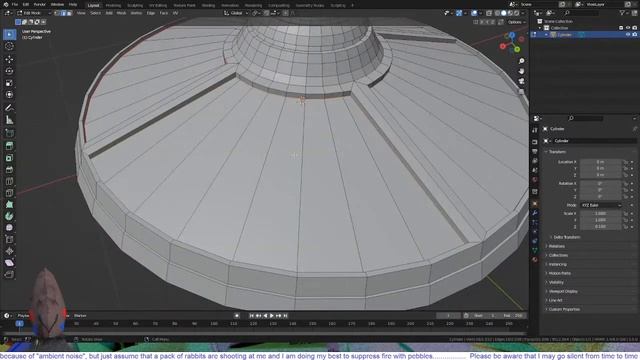Screen dimensions: 640x360
Task: Select the Scale tool
Action: click(9, 83)
